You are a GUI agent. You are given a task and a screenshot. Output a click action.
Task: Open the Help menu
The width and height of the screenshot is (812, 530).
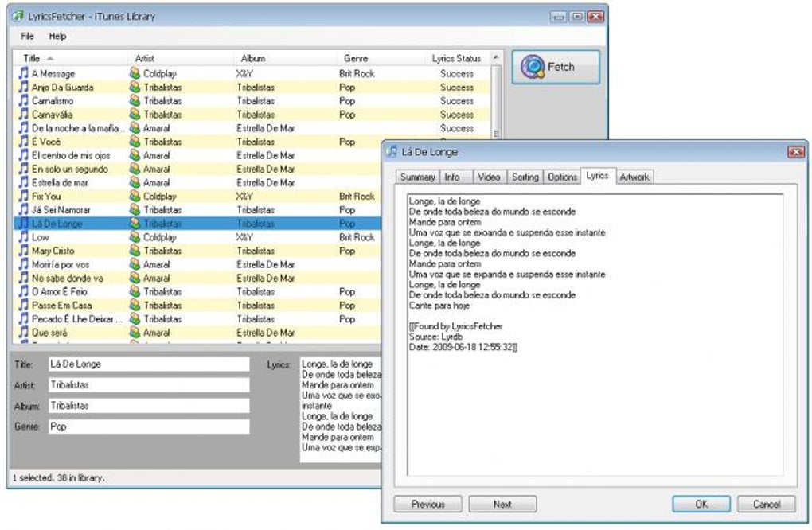(x=57, y=37)
